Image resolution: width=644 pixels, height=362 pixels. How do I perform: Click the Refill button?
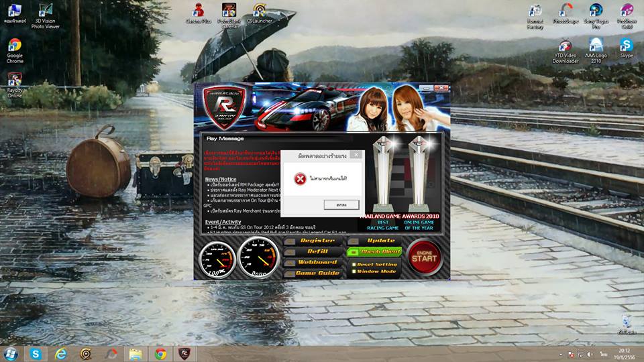coord(313,251)
